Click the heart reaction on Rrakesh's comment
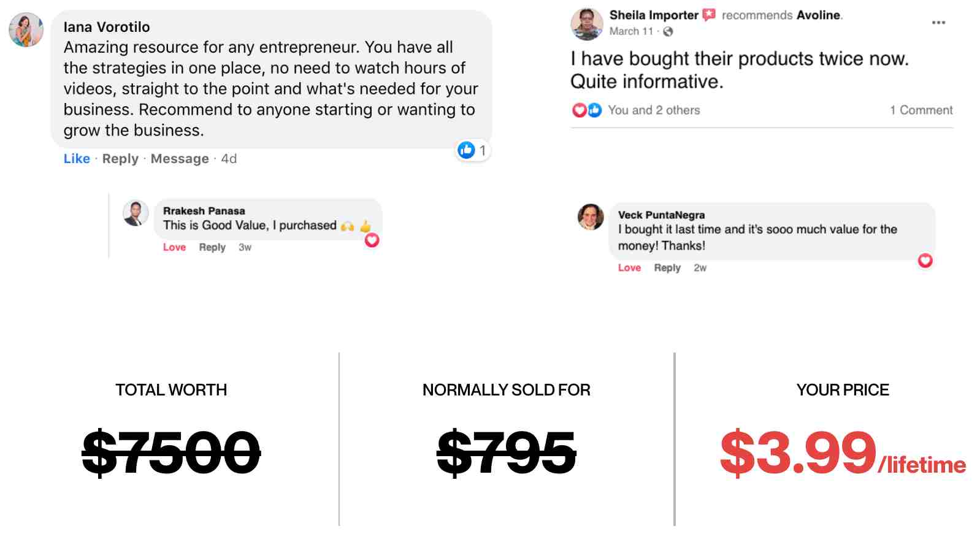980x542 pixels. [372, 240]
